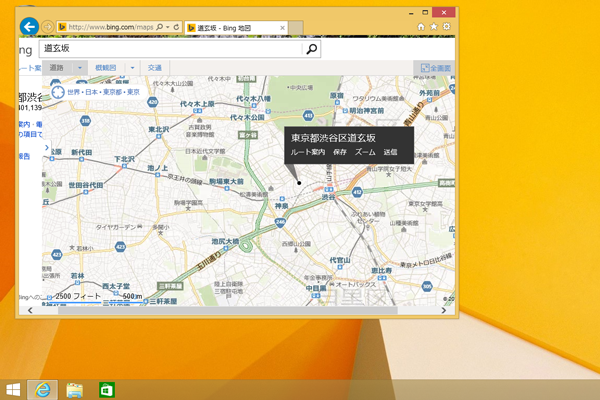Click the 世界 breadcrumb link

73,92
